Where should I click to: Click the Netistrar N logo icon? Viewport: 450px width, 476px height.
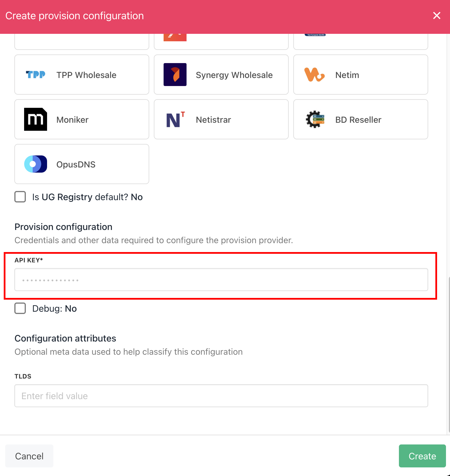pyautogui.click(x=175, y=119)
